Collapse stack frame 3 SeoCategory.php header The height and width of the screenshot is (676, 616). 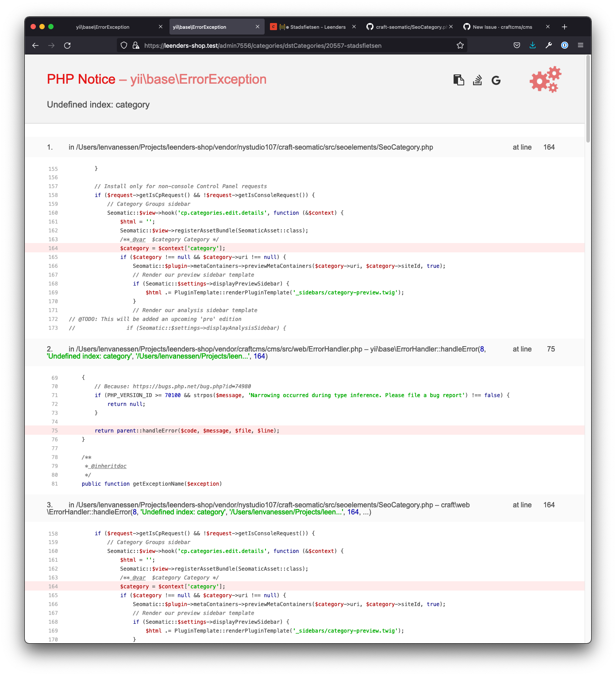pyautogui.click(x=304, y=509)
